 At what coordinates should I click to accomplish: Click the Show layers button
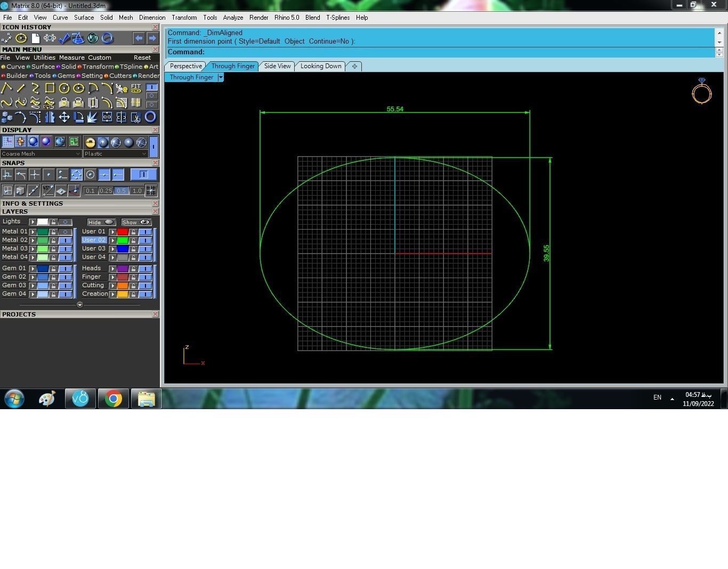coord(136,222)
